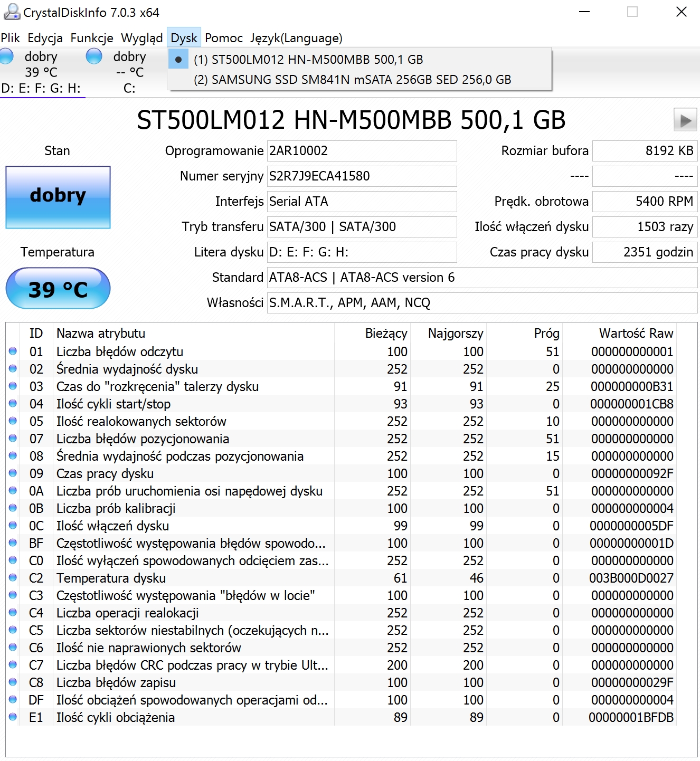
Task: Open the Plik menu
Action: coord(11,38)
